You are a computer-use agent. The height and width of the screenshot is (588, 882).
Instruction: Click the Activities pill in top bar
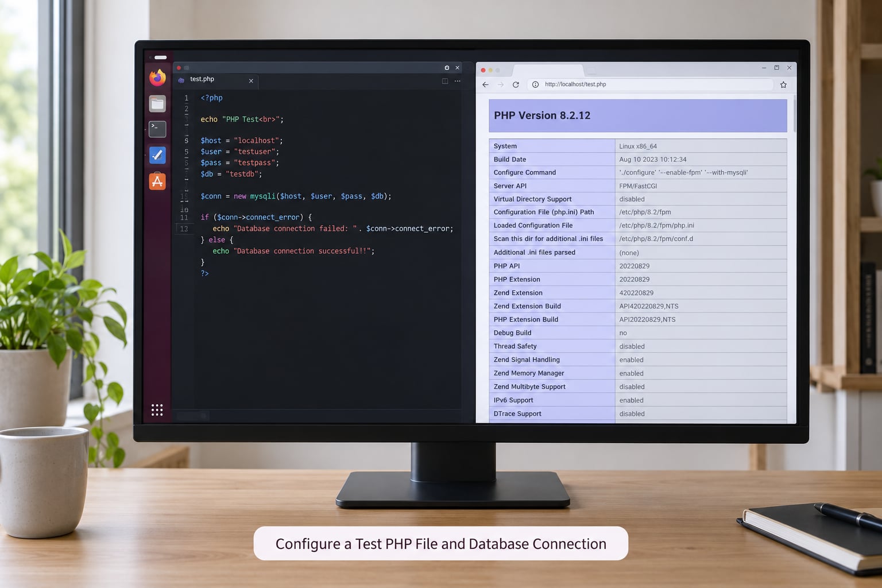(x=160, y=57)
